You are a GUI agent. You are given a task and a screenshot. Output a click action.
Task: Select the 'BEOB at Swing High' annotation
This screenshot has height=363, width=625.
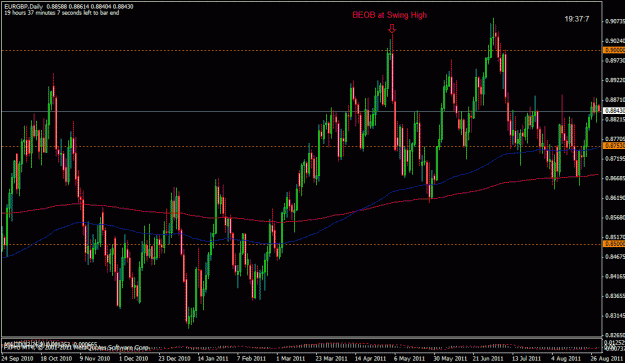(389, 15)
